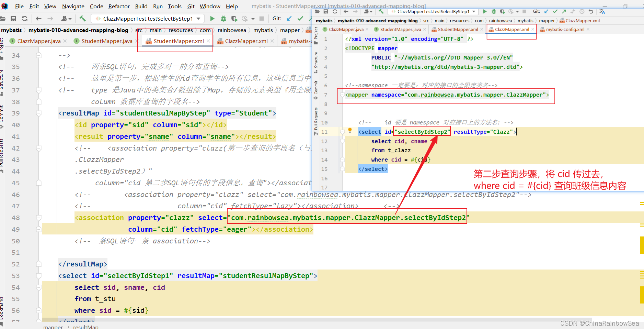Git Commit checkmark in overlay window toolbar
Screen dimensions: 644x329
pos(555,12)
